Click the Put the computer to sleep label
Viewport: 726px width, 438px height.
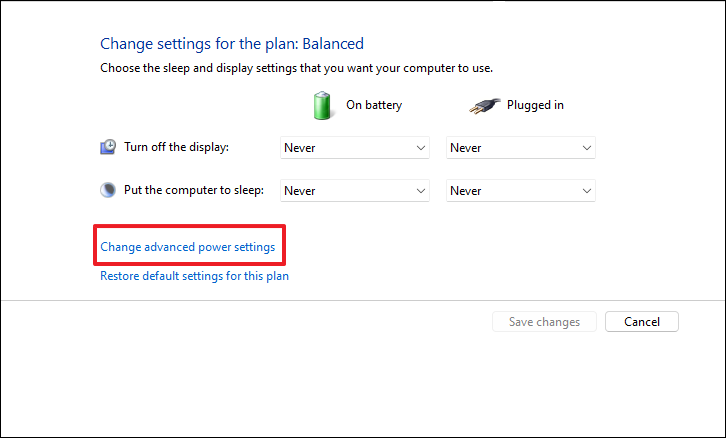(194, 190)
